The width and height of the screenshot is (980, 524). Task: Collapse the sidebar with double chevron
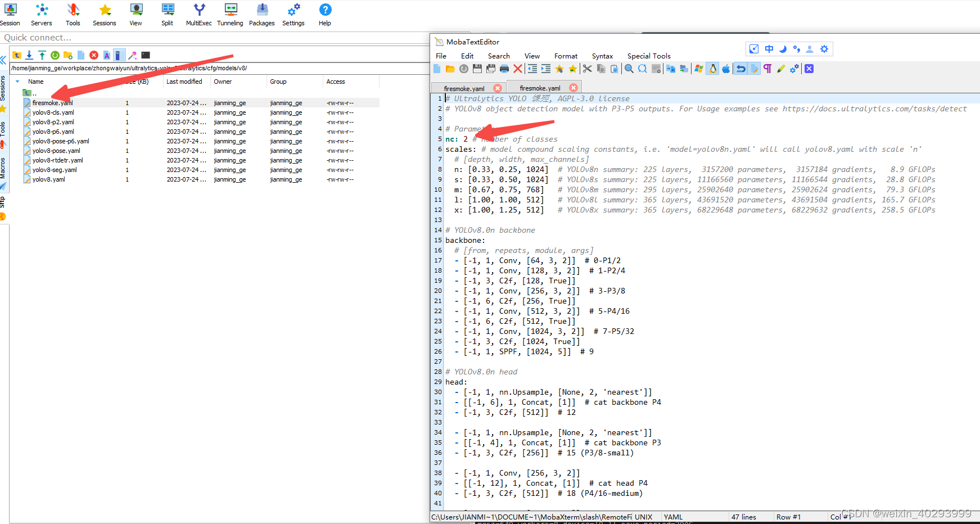3,60
